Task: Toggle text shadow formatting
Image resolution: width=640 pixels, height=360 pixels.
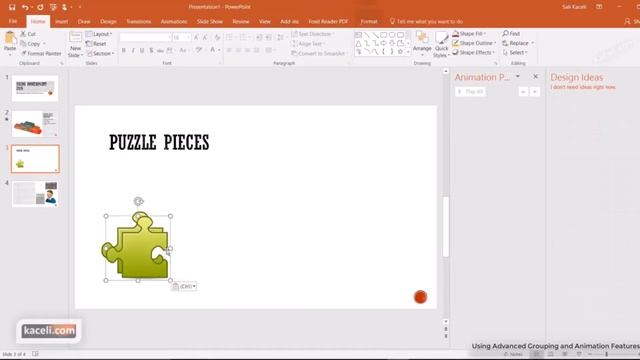Action: (151, 50)
